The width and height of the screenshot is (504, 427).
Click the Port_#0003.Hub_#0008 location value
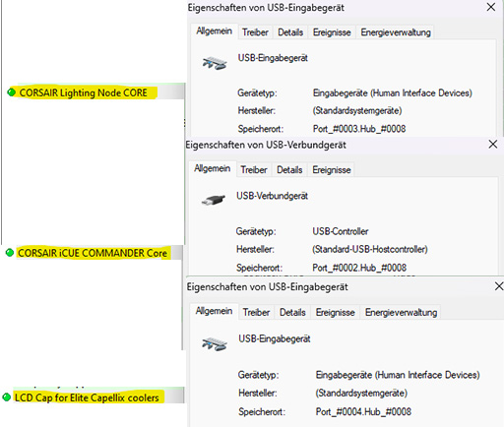[359, 129]
